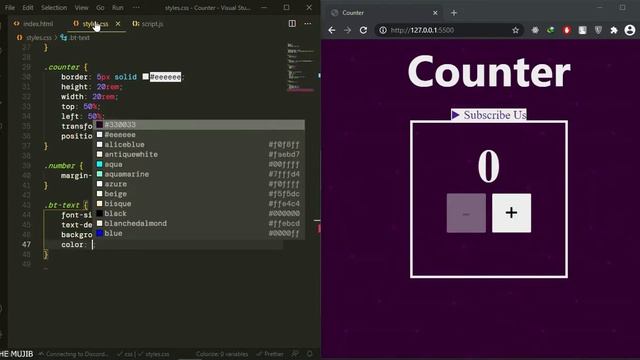Screen dimensions: 640x360
Task: Click the border color swatch on line 30
Action: coord(145,77)
